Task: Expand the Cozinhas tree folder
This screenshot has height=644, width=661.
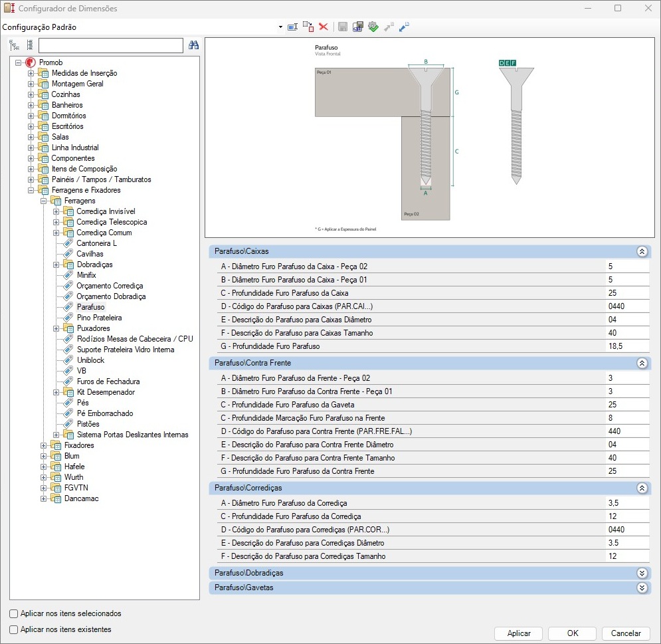Action: [31, 94]
